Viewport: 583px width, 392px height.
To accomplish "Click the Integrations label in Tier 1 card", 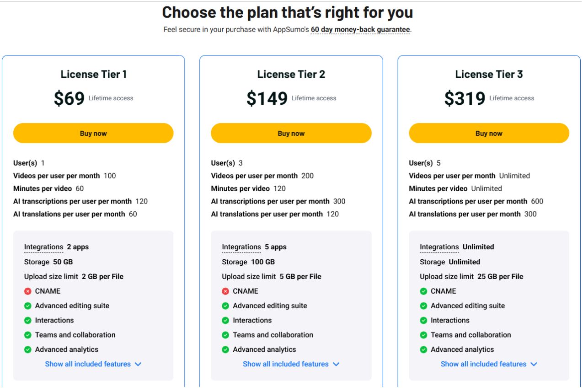I will point(43,247).
